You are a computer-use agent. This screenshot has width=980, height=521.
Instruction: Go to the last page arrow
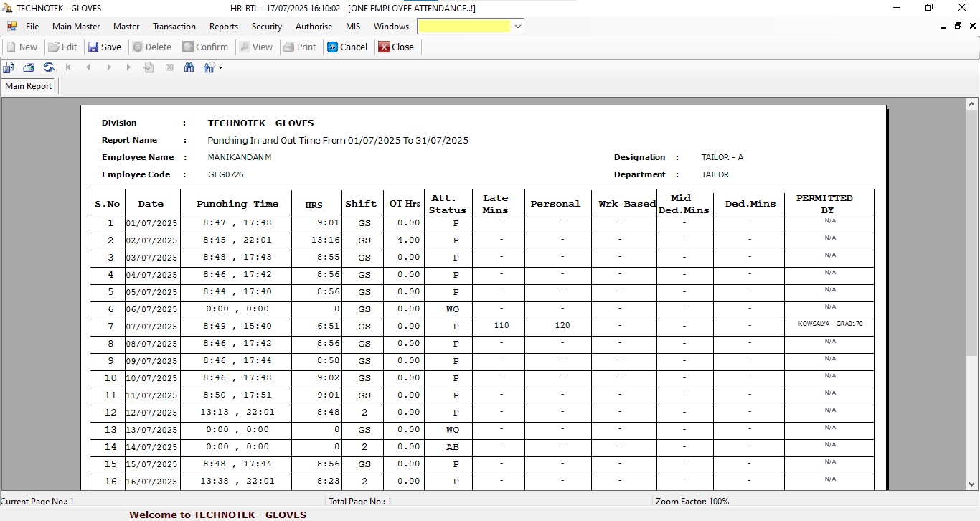129,67
